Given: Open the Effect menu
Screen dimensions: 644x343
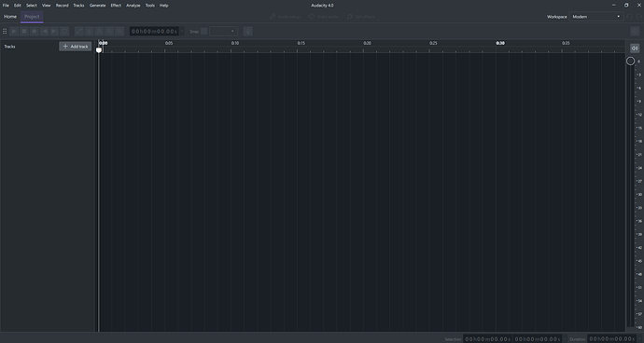Looking at the screenshot, I should click(x=116, y=6).
